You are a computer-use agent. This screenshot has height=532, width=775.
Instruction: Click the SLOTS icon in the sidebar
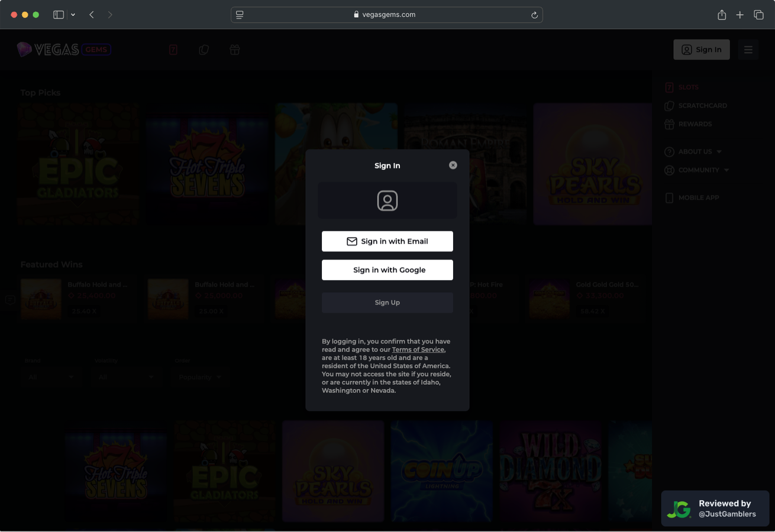click(x=669, y=87)
